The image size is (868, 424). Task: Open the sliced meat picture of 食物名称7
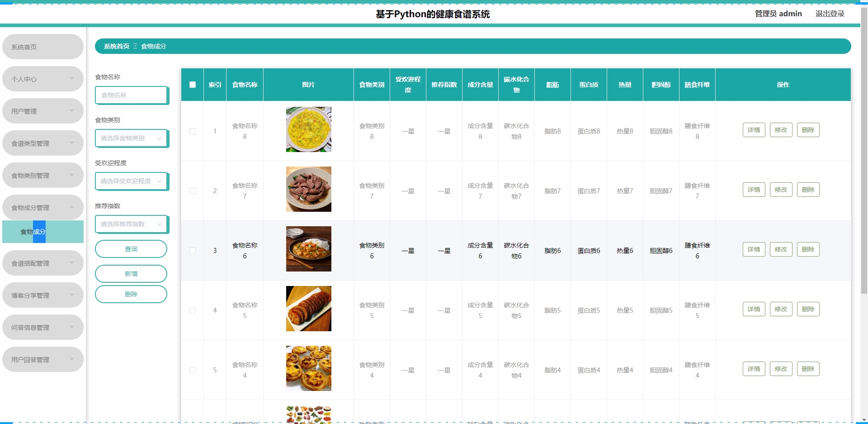(x=309, y=189)
